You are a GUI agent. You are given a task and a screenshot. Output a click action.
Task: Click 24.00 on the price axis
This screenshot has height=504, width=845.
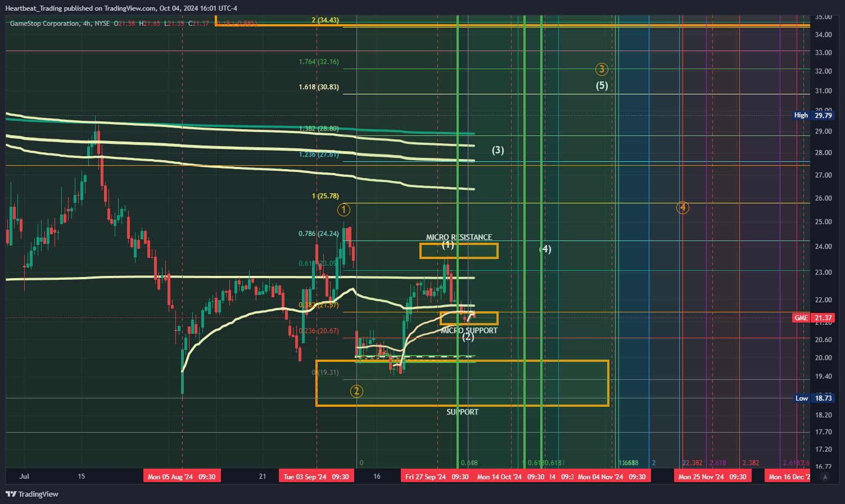point(824,247)
